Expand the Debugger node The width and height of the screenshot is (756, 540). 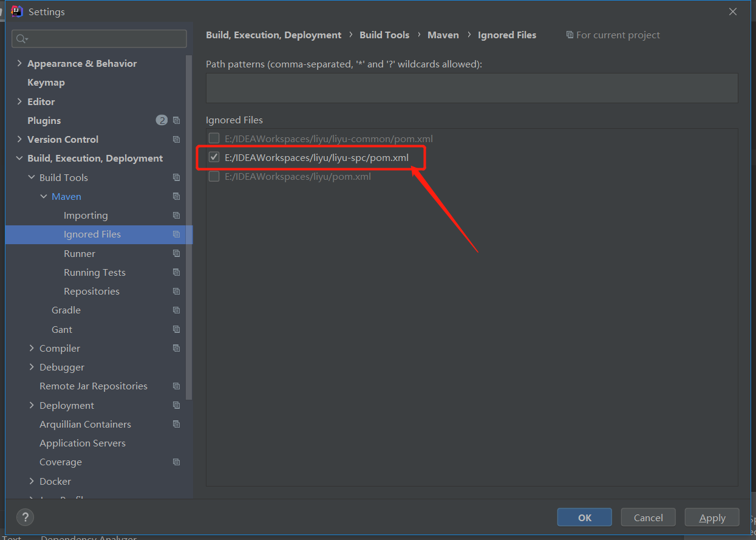pos(32,367)
